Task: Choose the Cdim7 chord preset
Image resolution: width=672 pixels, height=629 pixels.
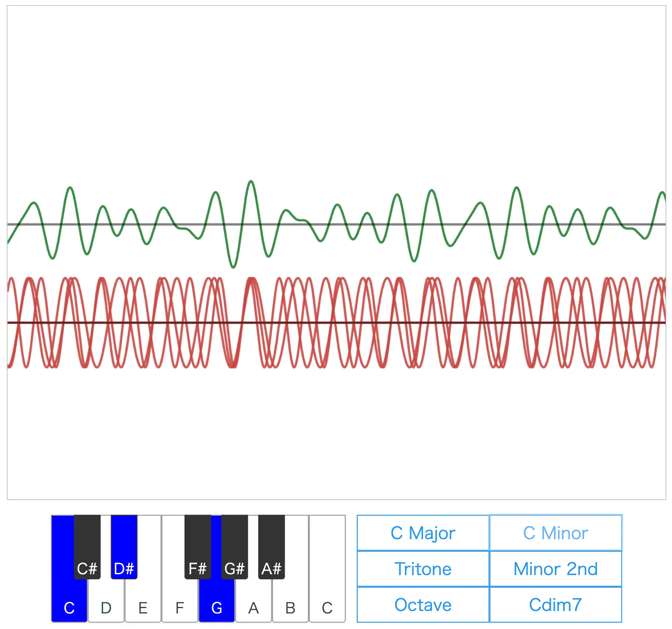Action: (556, 605)
